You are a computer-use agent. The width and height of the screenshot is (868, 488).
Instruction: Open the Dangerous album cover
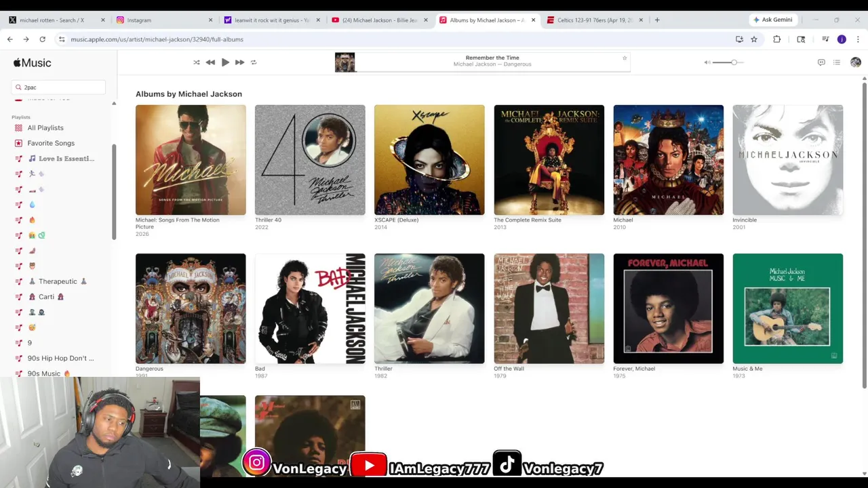click(191, 308)
